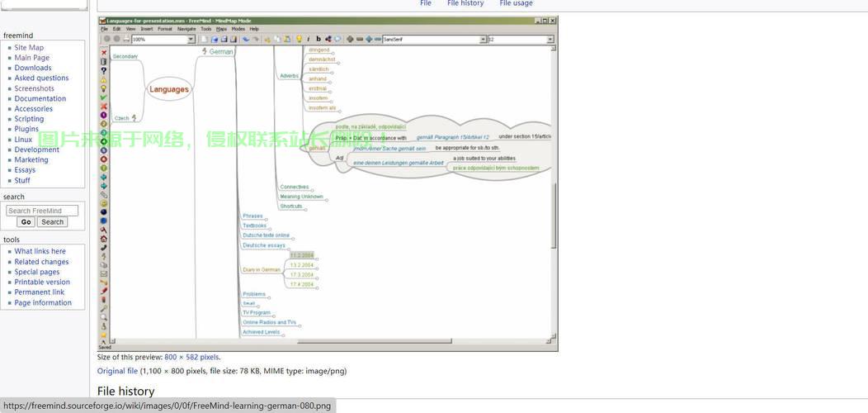
Task: Click the FreeMind horizontal scrollbar
Action: [x=375, y=341]
